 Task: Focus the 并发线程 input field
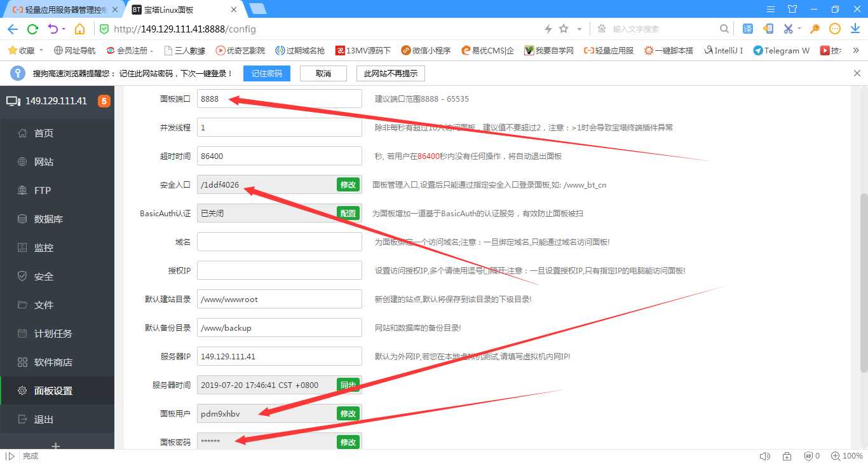point(279,127)
